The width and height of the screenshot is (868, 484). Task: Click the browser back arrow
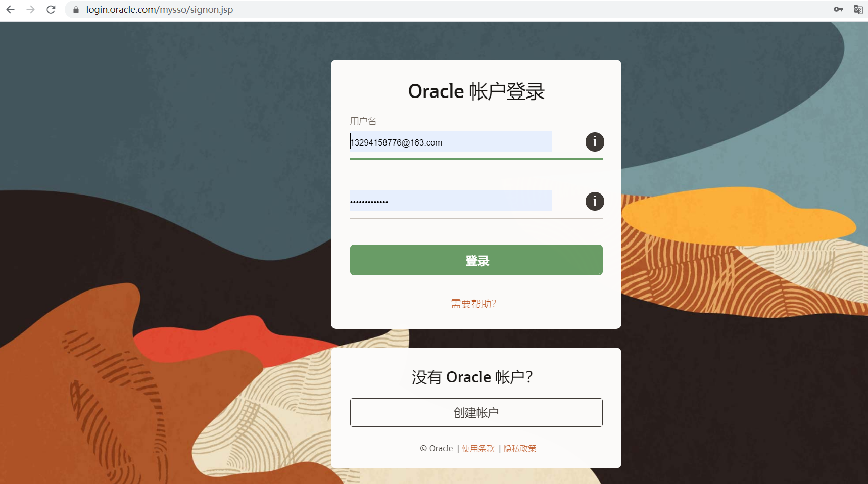pyautogui.click(x=10, y=10)
